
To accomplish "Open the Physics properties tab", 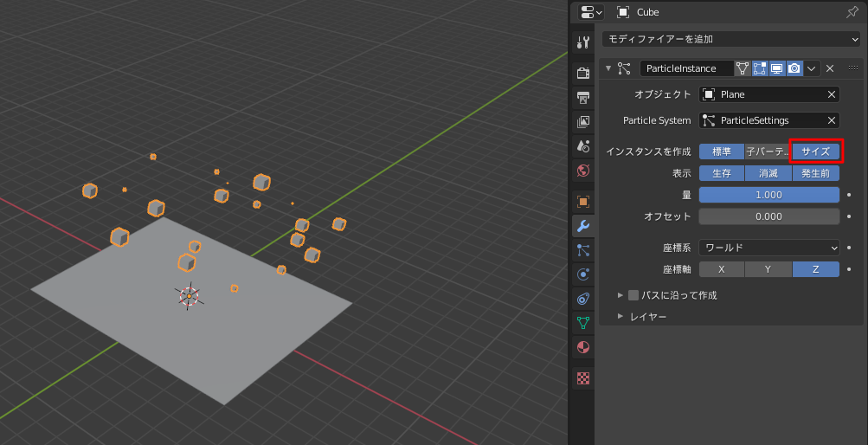I will pyautogui.click(x=583, y=274).
